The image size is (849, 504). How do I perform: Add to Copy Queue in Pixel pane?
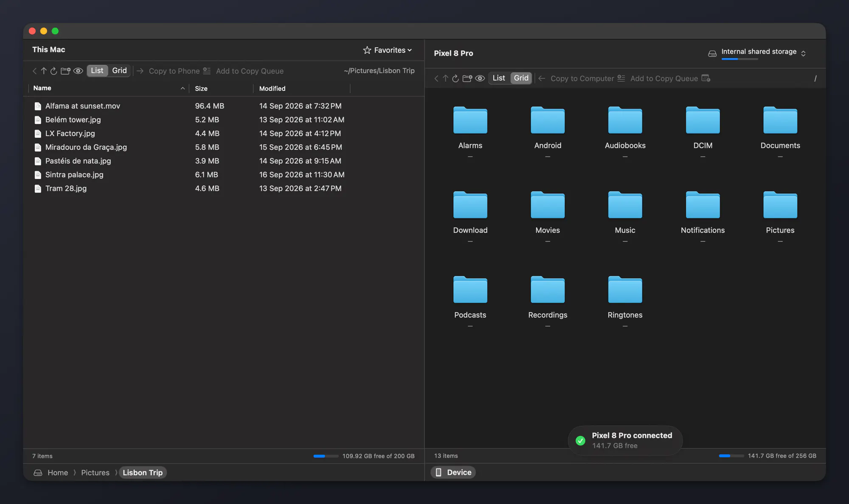click(x=658, y=78)
